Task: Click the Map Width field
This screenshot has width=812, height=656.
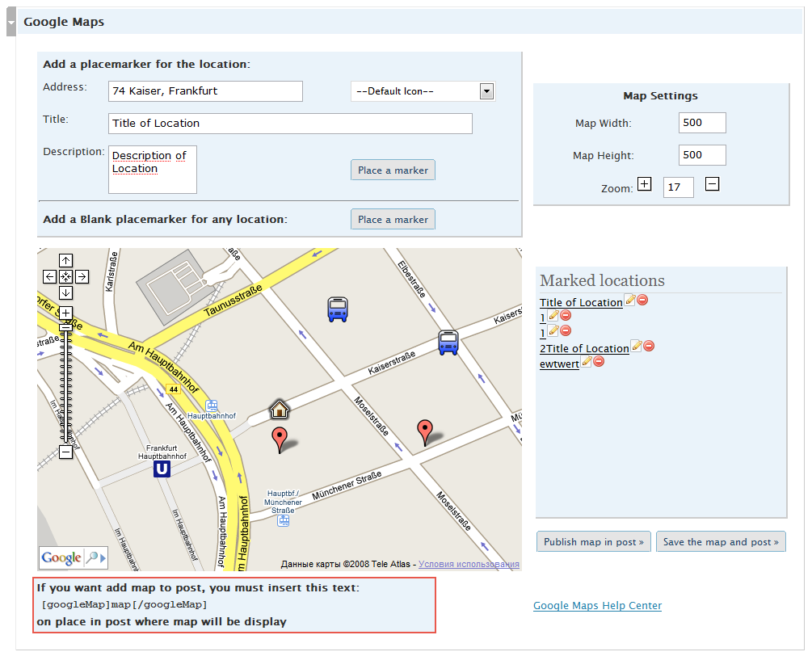Action: click(702, 123)
